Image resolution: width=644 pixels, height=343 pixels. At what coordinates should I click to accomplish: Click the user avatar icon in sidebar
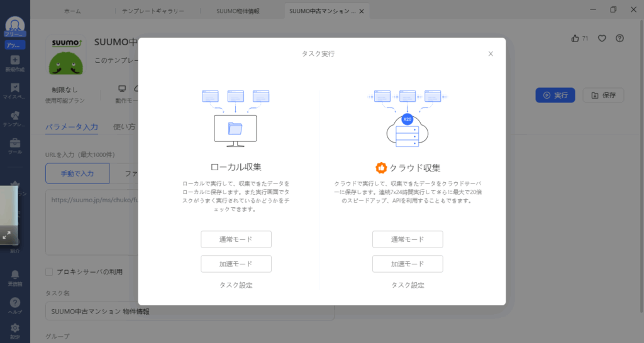pyautogui.click(x=15, y=25)
